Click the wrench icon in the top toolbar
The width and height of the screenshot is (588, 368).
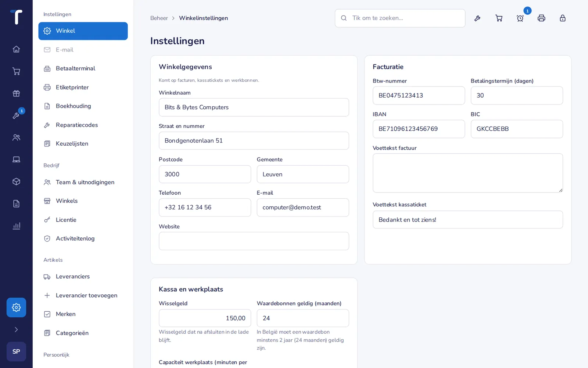click(477, 18)
